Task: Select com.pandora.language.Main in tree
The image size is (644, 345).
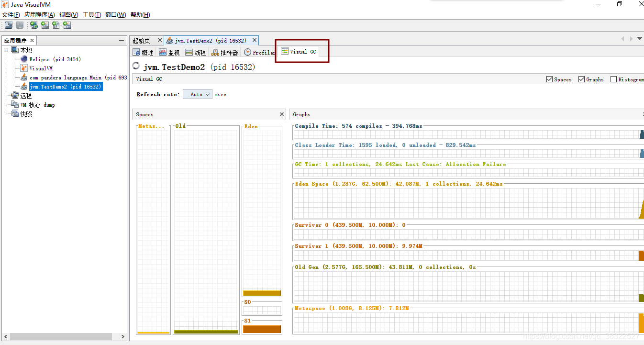Action: tap(78, 78)
